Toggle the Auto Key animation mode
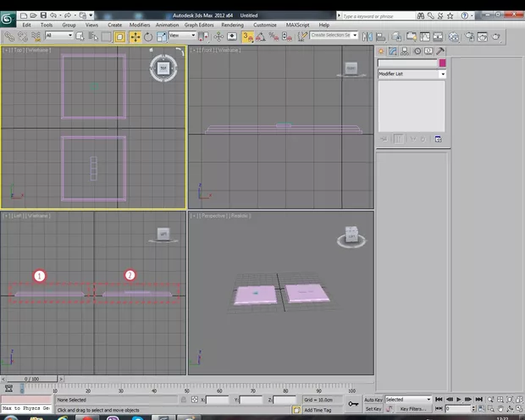The width and height of the screenshot is (525, 420). click(373, 399)
